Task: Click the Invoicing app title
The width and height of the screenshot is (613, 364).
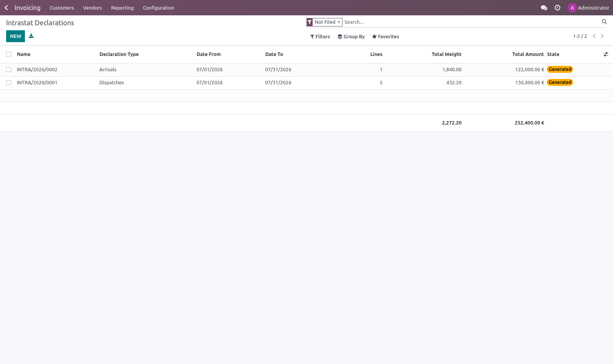Action: pos(27,8)
